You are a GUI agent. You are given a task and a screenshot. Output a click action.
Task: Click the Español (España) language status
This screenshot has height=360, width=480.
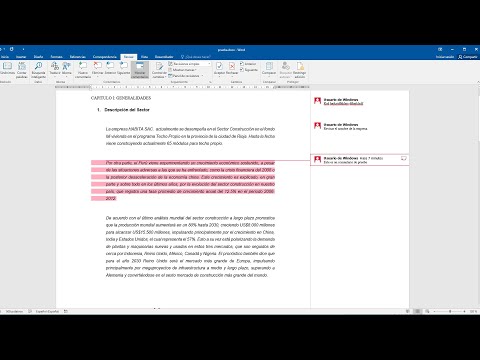click(47, 311)
